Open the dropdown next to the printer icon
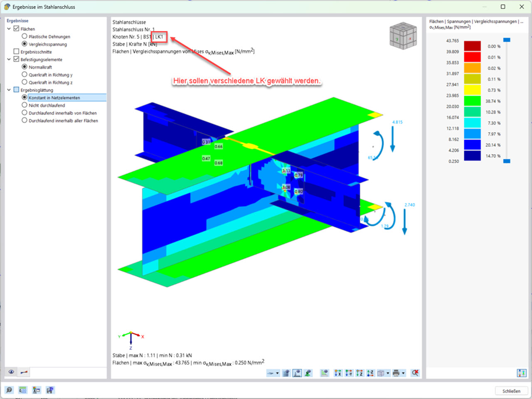532x399 pixels. click(x=402, y=373)
